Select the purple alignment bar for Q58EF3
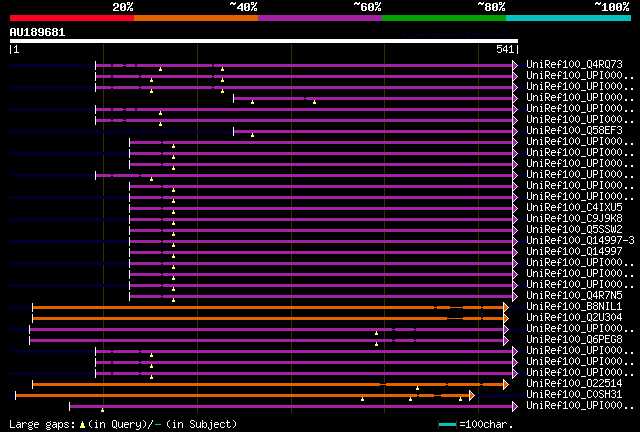Screen dimensions: 640x432 point(373,131)
